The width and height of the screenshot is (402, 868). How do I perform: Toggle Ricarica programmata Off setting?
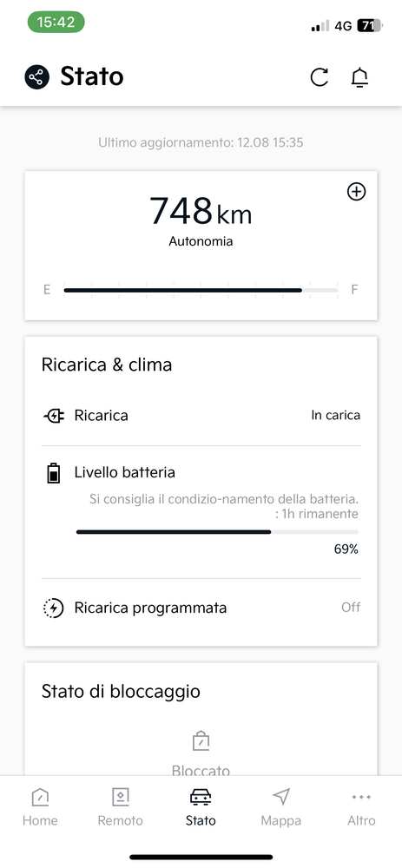(x=351, y=608)
